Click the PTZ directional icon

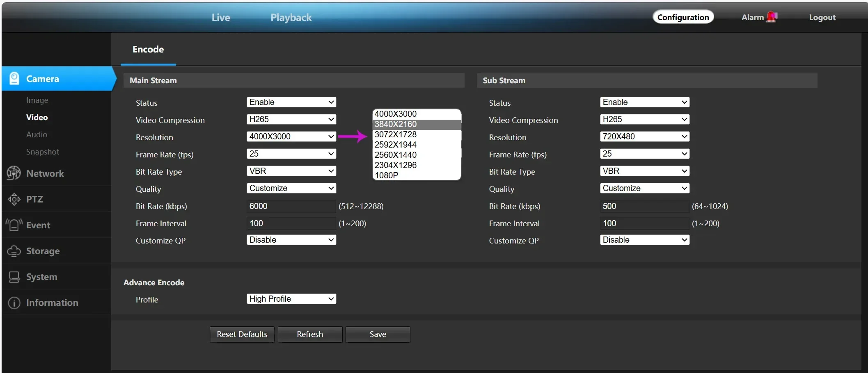point(14,199)
